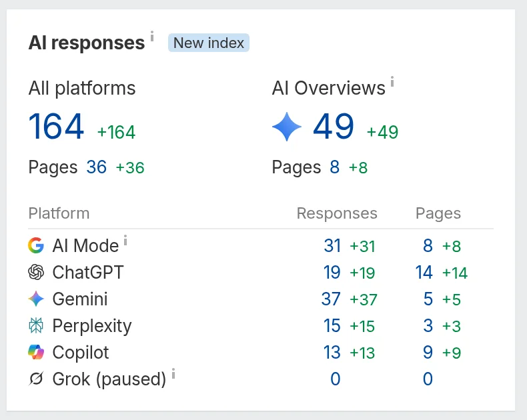Click the ChatGPT platform label
Screen dimensions: 527x420
pyautogui.click(x=88, y=272)
